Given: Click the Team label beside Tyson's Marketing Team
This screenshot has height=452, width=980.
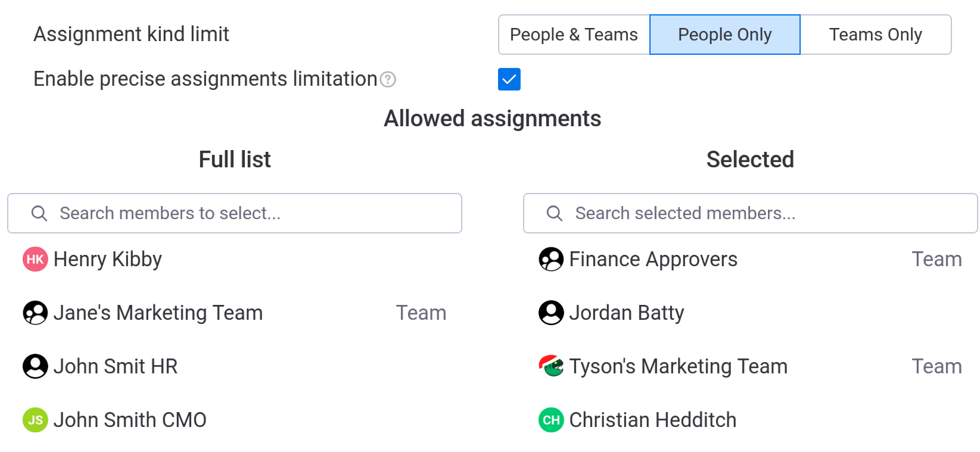Looking at the screenshot, I should 937,366.
